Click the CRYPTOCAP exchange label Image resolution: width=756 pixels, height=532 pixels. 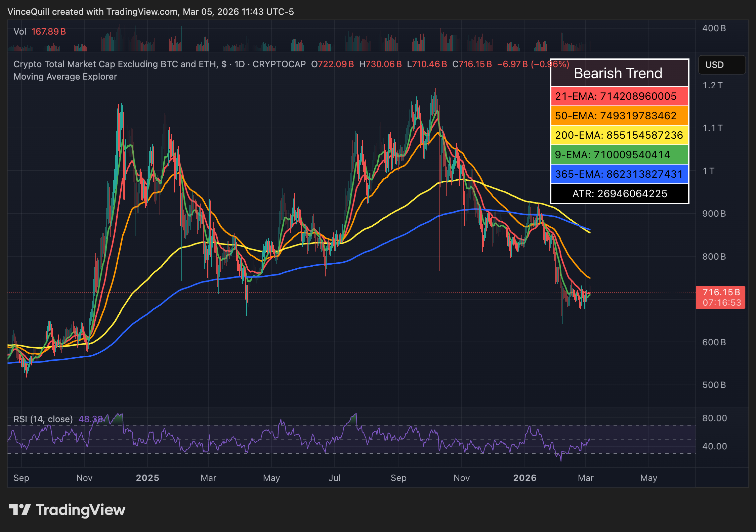(280, 64)
